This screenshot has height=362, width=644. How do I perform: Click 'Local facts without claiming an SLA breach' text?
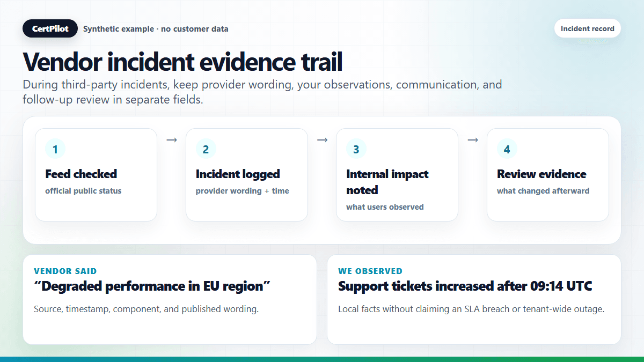(471, 309)
